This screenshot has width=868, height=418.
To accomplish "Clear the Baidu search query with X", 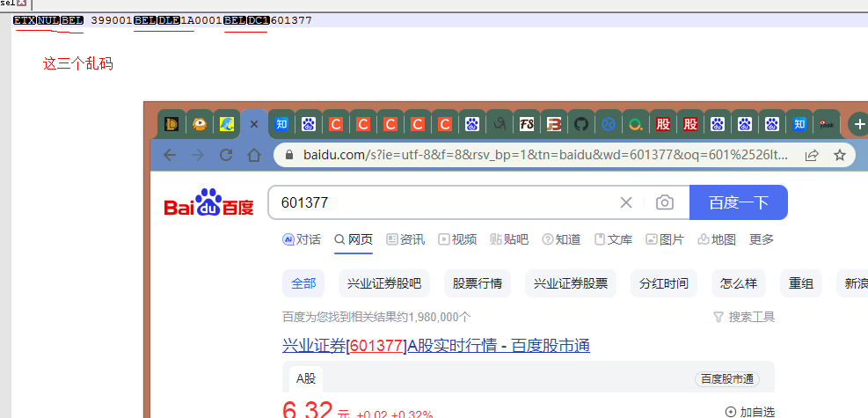I will pyautogui.click(x=626, y=202).
